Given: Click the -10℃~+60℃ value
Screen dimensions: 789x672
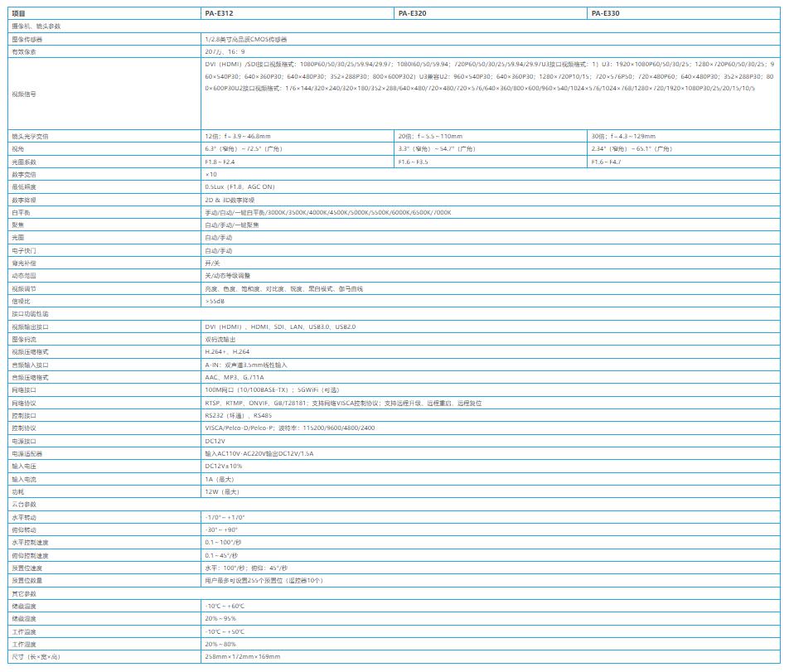Looking at the screenshot, I should [x=225, y=607].
